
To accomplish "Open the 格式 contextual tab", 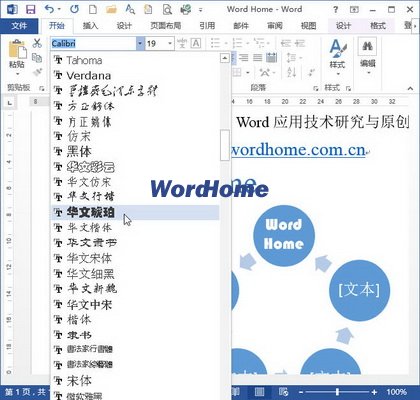I will pos(378,26).
